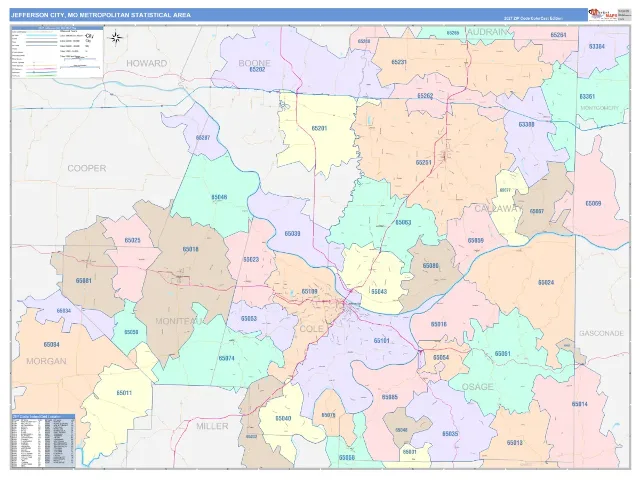The width and height of the screenshot is (640, 480).
Task: Select ZIP code 65287 label
Action: click(x=203, y=138)
